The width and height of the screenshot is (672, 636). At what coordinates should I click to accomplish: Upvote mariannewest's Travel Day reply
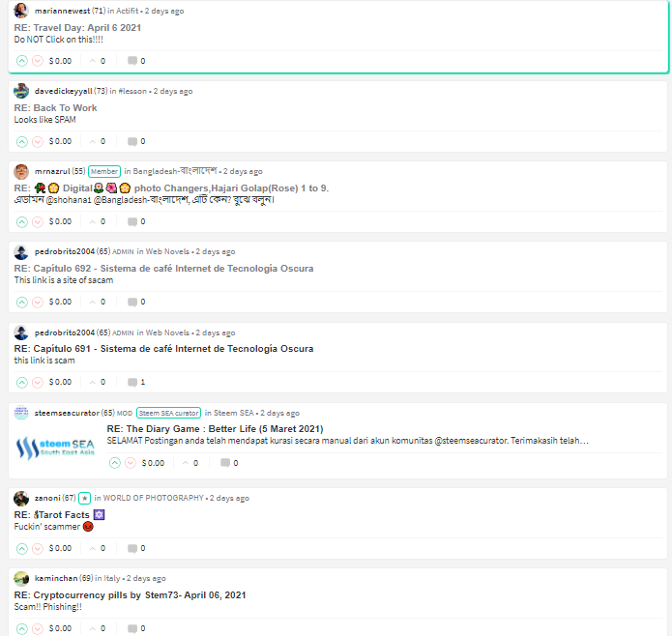click(22, 61)
